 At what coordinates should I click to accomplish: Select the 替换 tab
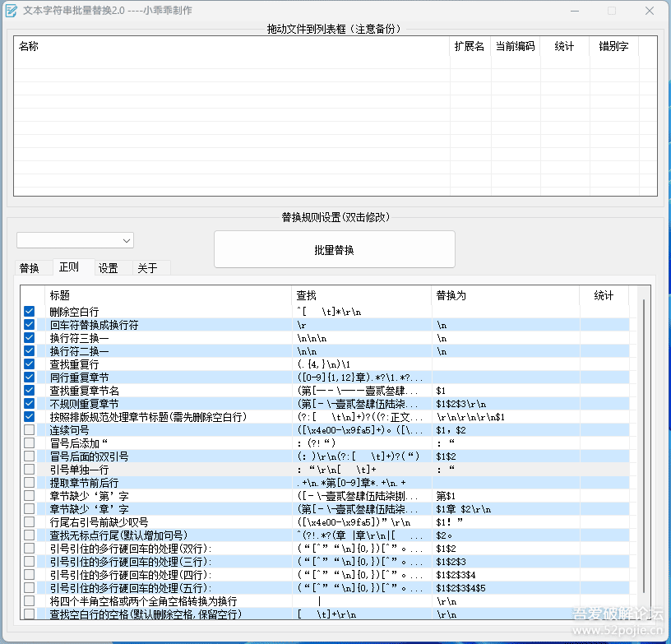click(30, 267)
